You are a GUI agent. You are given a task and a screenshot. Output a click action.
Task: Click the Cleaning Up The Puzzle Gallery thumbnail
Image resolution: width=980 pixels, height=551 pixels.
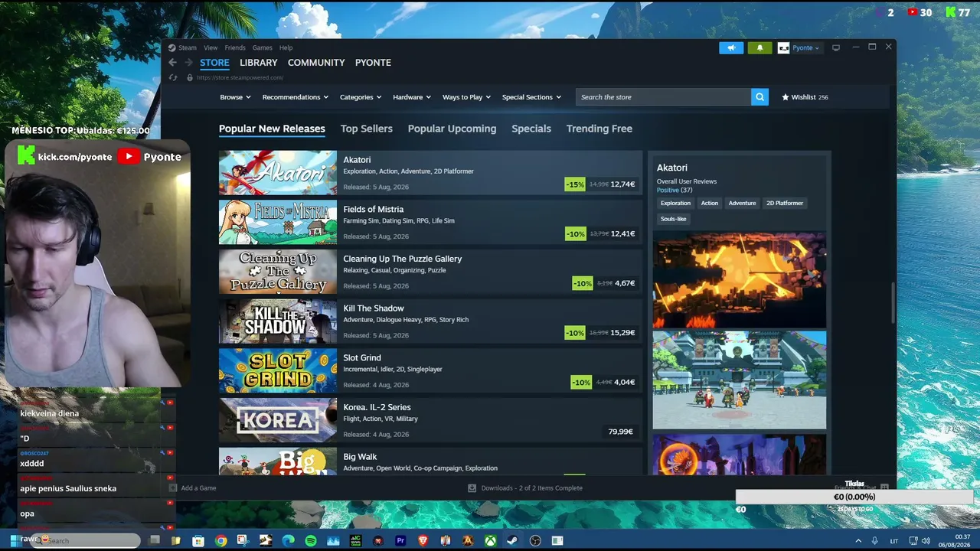(278, 272)
